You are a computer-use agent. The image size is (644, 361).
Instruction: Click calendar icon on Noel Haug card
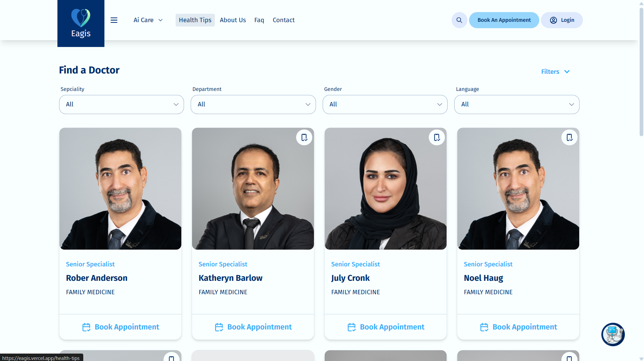pos(484,327)
